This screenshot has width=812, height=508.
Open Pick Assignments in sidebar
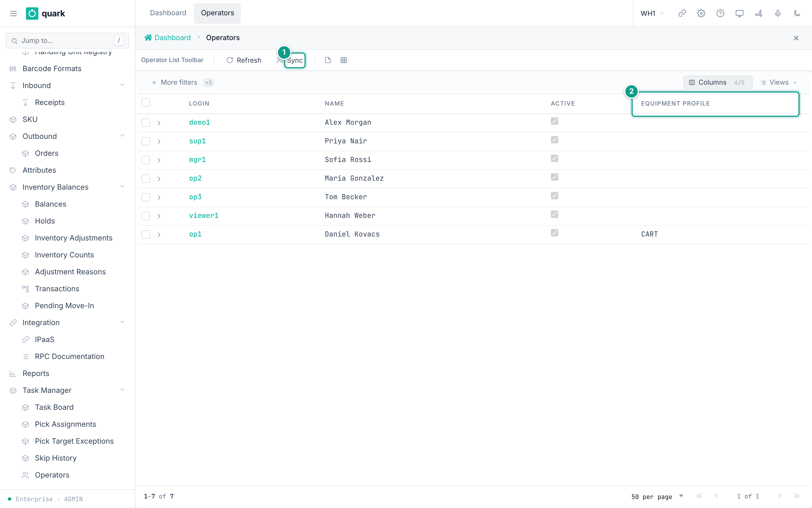[65, 424]
